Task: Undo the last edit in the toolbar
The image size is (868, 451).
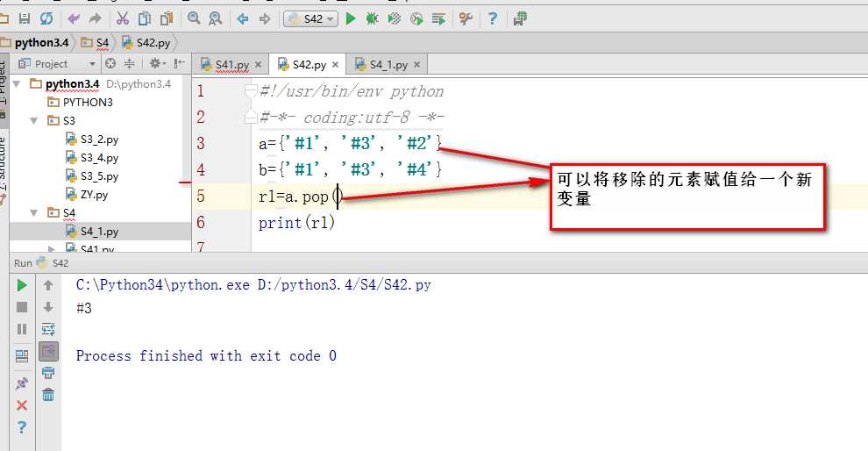Action: (74, 19)
